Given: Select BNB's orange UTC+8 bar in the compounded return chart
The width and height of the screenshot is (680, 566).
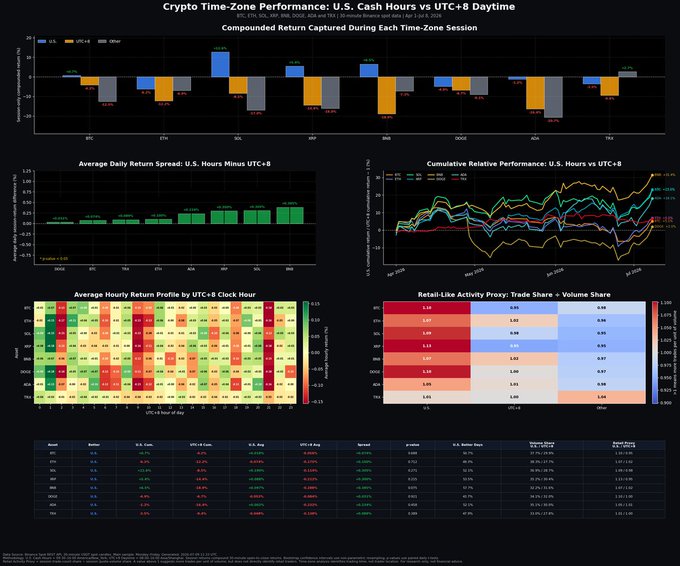Looking at the screenshot, I should click(386, 95).
